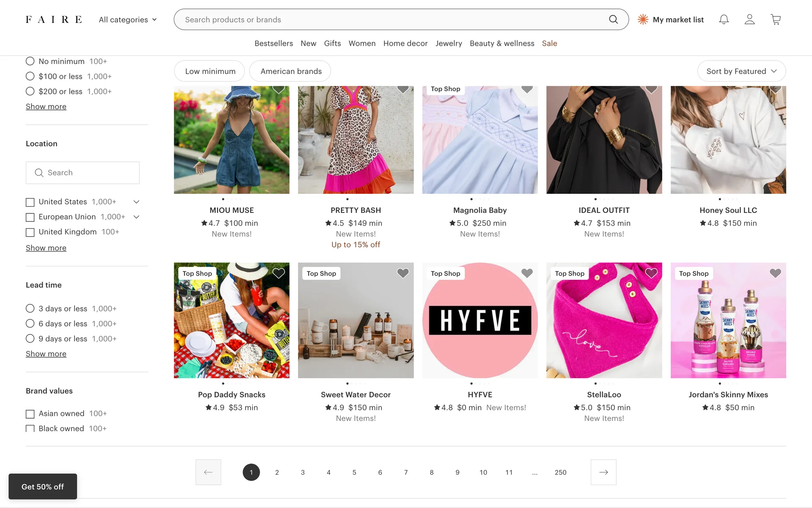Image resolution: width=812 pixels, height=508 pixels.
Task: Select the '$100 or less' minimum option
Action: tap(30, 76)
